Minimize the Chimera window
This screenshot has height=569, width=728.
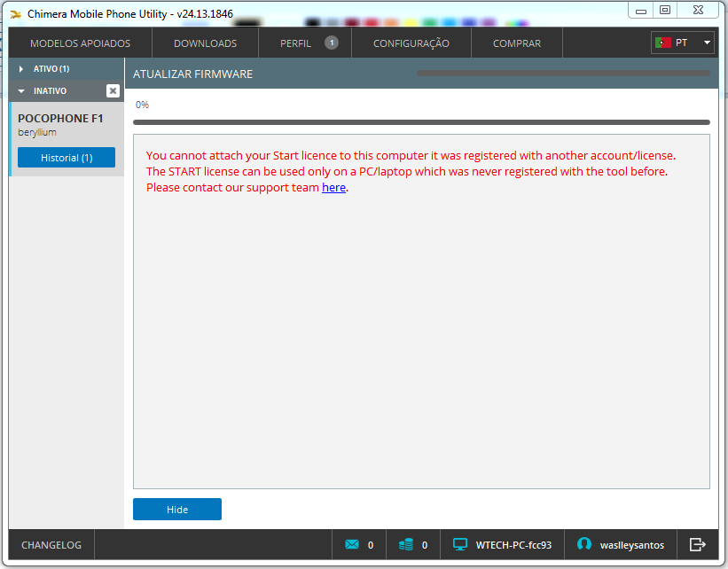[x=641, y=11]
